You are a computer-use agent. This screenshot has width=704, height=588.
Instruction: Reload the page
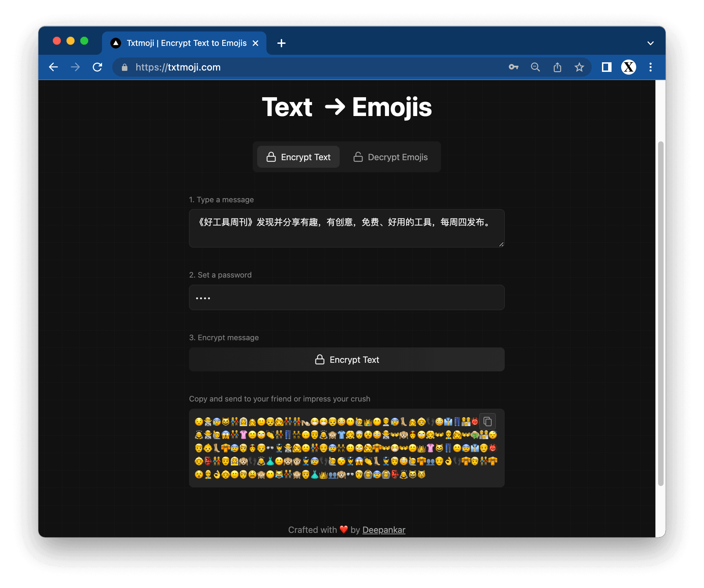tap(98, 67)
